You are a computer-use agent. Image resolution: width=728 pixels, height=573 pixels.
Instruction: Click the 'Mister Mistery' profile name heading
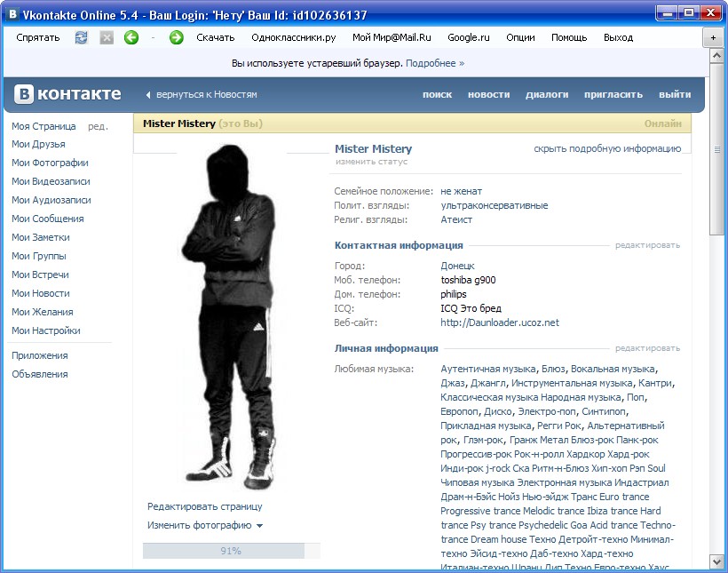click(373, 148)
